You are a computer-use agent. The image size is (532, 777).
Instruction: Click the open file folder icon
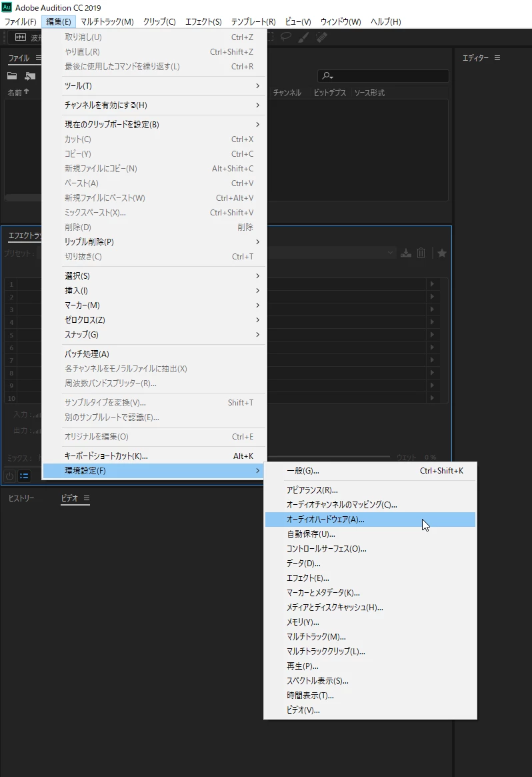pyautogui.click(x=12, y=76)
